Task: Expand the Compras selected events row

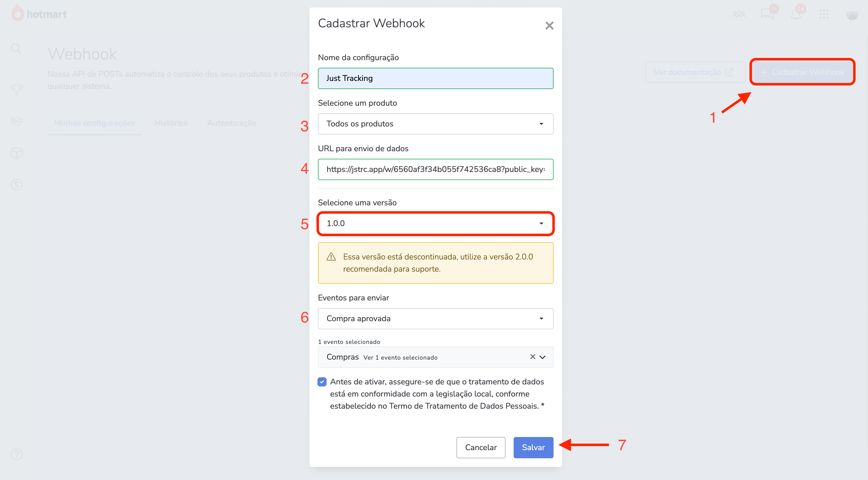Action: point(542,357)
